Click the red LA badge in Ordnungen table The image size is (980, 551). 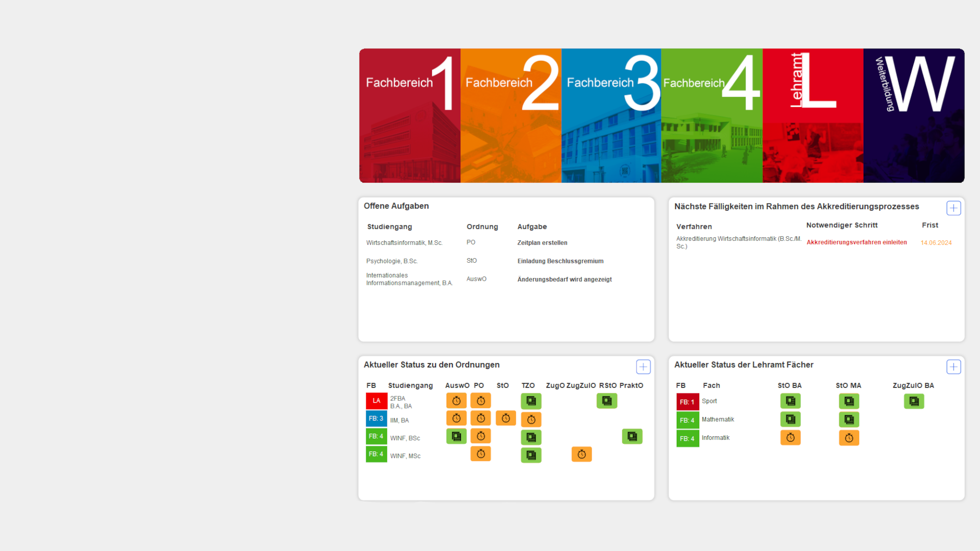pyautogui.click(x=376, y=401)
